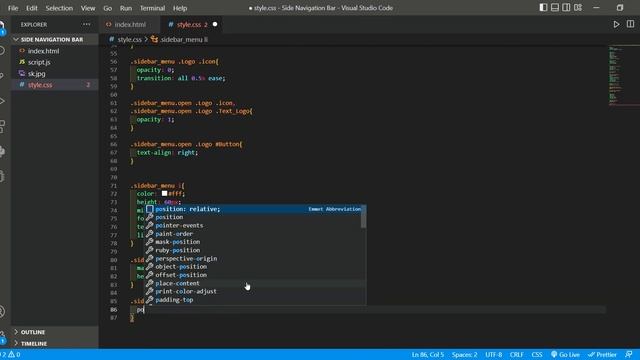Click the unsaved dot on style.css tab
The height and width of the screenshot is (360, 640).
[x=215, y=24]
